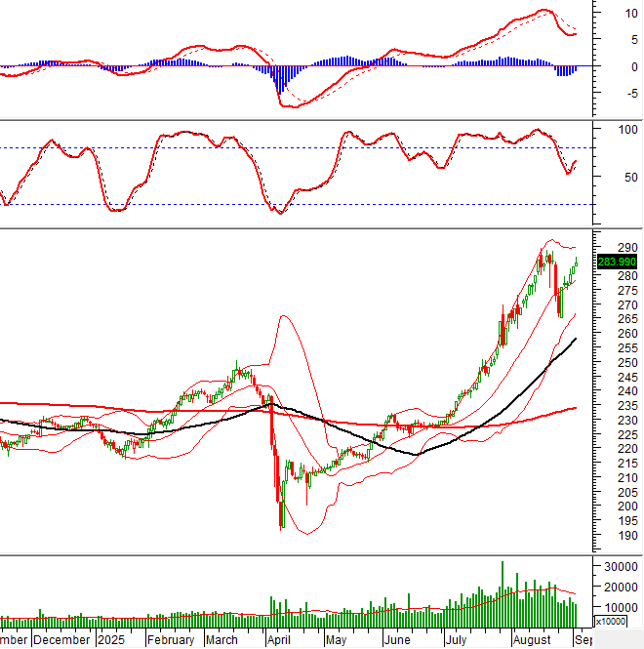
Task: Click the 100 level on the oscillator axis
Action: pos(616,130)
